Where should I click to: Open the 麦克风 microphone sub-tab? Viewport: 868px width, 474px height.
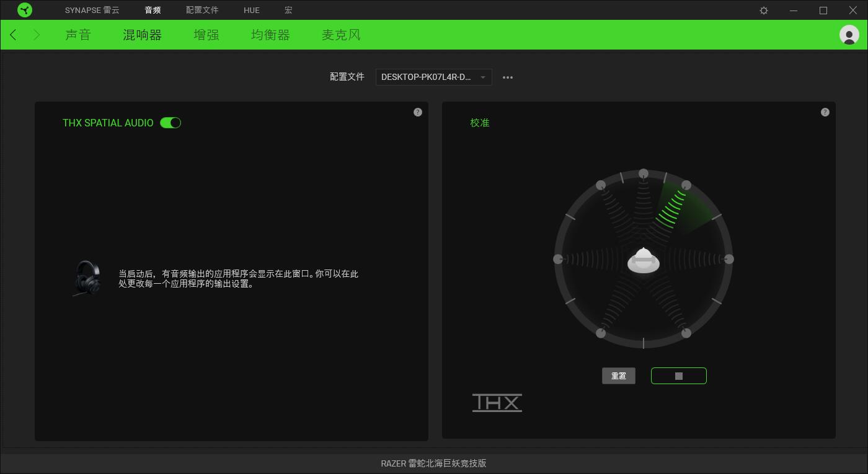[341, 35]
